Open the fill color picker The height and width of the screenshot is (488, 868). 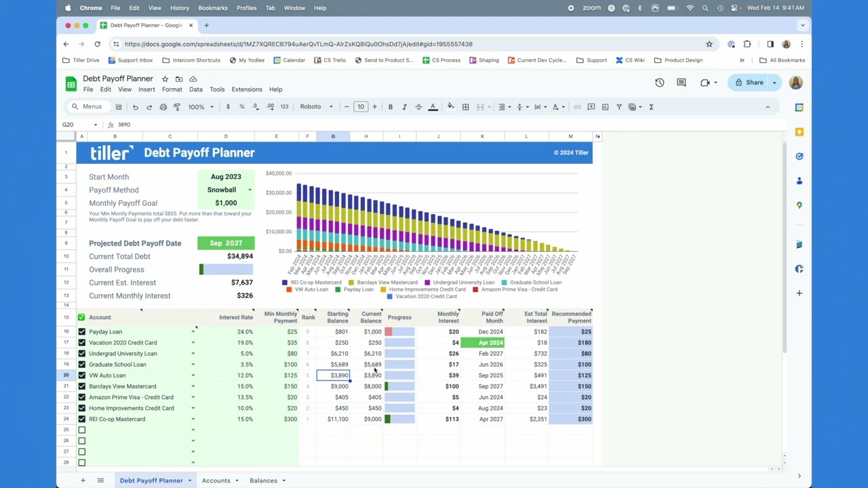450,107
